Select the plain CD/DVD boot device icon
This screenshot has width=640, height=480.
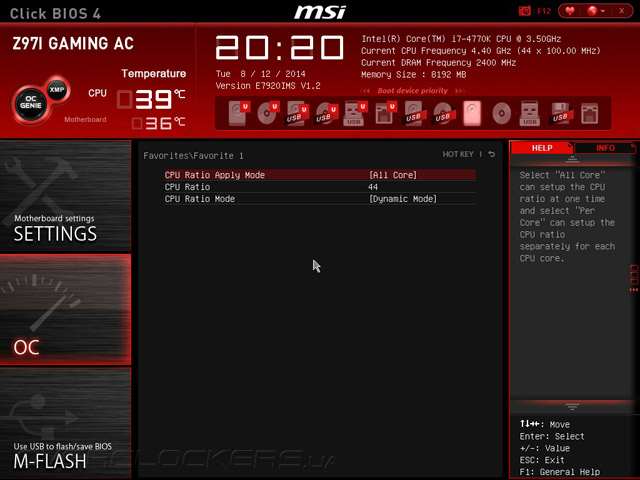point(501,113)
